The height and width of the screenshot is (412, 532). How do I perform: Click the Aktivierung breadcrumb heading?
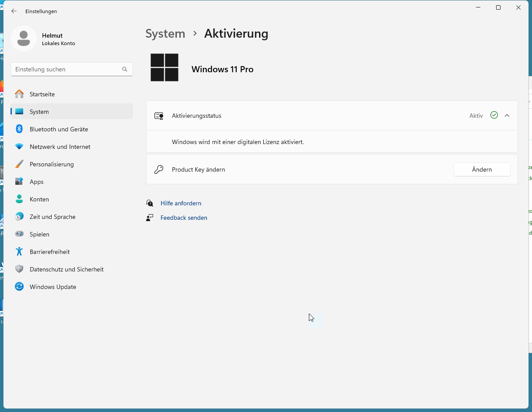236,34
